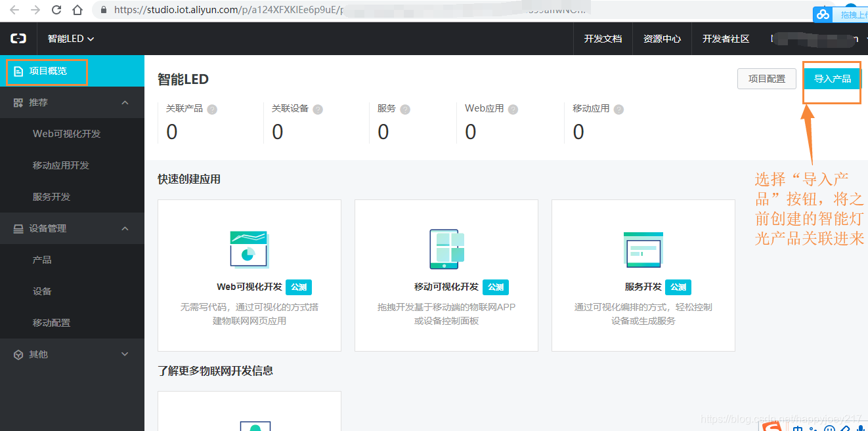Open 资源中心 in the top menu
Screen dimensions: 868x431
pyautogui.click(x=662, y=39)
